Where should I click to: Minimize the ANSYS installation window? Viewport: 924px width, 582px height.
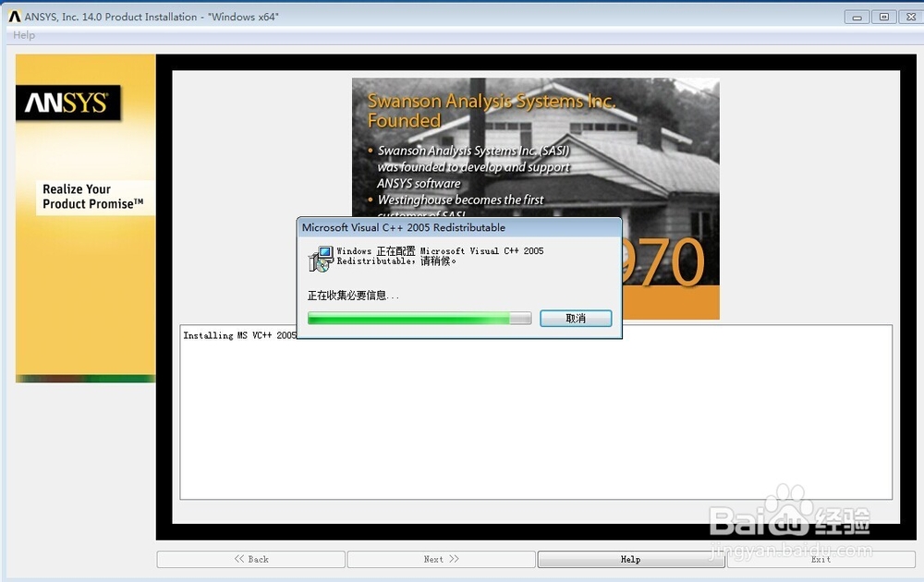point(857,17)
